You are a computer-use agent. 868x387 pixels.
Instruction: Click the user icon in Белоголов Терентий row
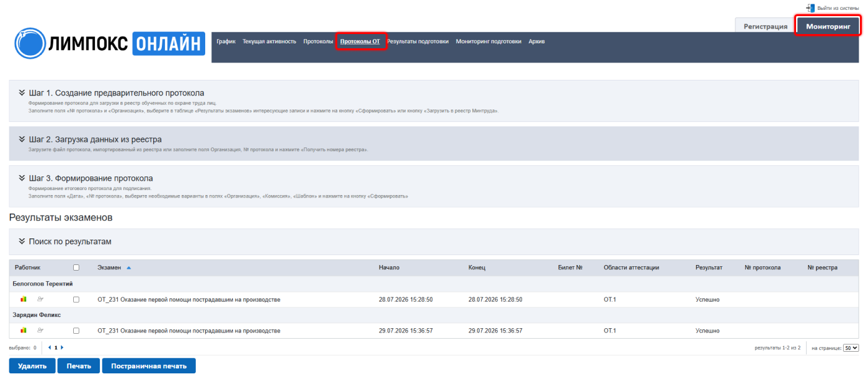41,299
